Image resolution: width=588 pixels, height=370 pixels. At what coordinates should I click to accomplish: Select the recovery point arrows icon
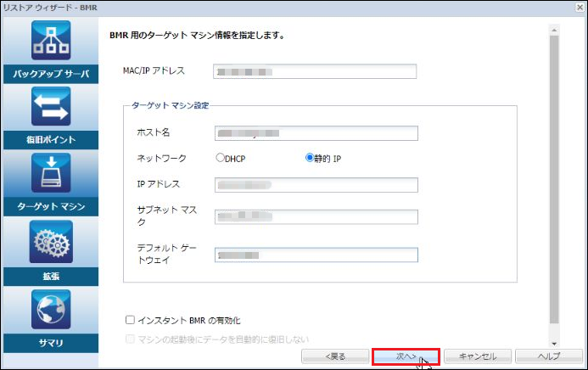coord(51,106)
